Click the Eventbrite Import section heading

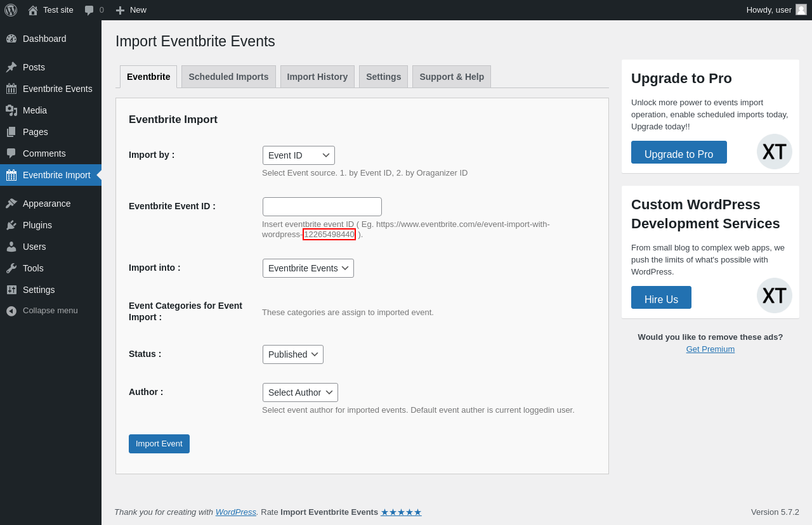tap(173, 120)
